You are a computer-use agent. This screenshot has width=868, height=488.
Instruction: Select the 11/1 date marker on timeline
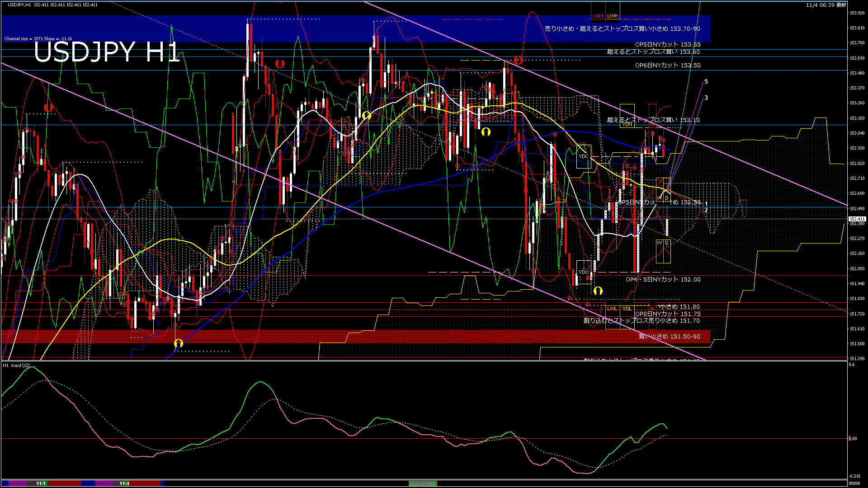[x=41, y=483]
